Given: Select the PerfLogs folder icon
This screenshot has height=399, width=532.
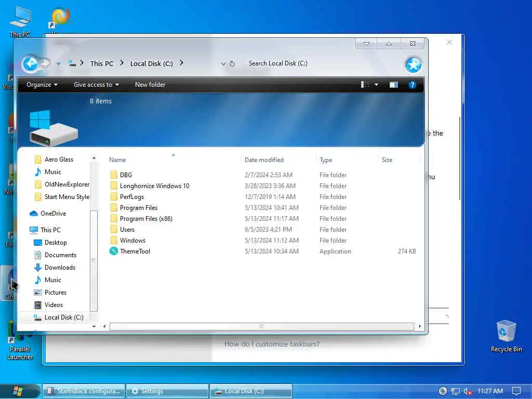Looking at the screenshot, I should click(114, 197).
